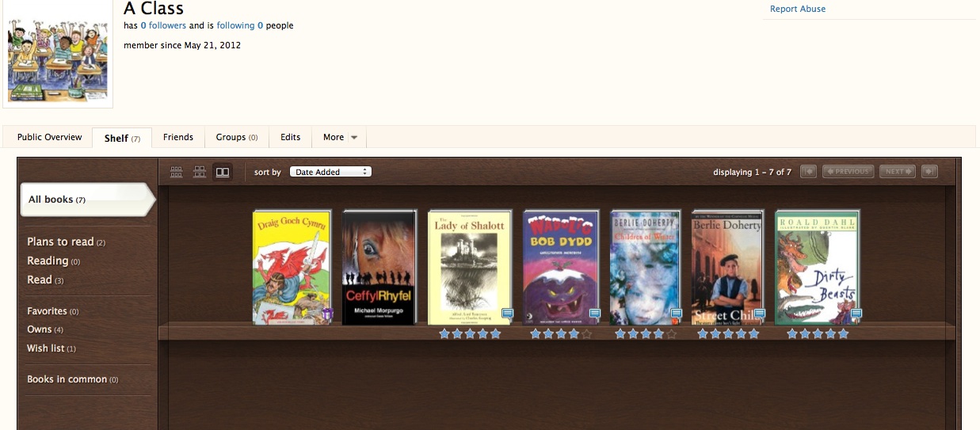The height and width of the screenshot is (430, 980).
Task: Open The Lady of Shalott book cover
Action: click(470, 268)
